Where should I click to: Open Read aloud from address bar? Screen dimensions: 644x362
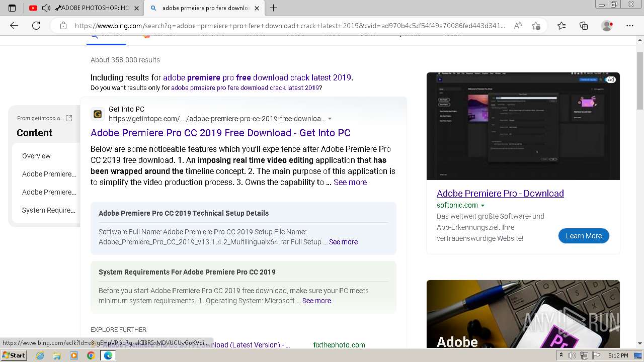click(518, 26)
